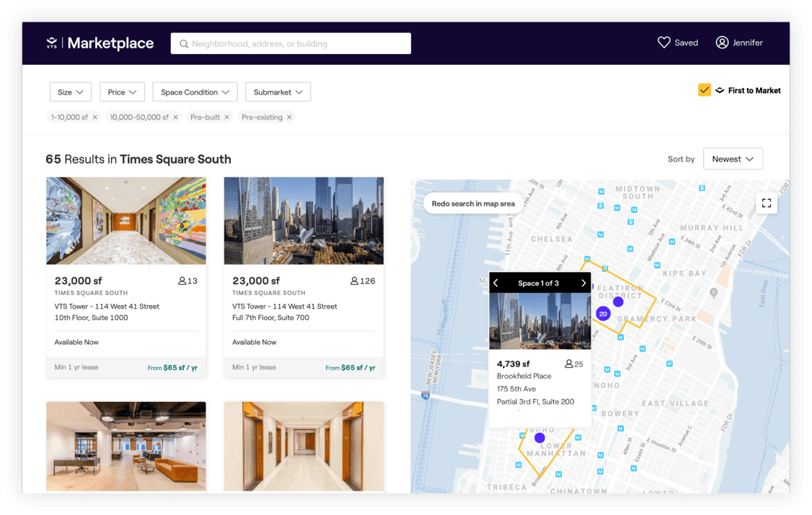
Task: Click 'Brookfield Place' in map popup
Action: pyautogui.click(x=524, y=376)
